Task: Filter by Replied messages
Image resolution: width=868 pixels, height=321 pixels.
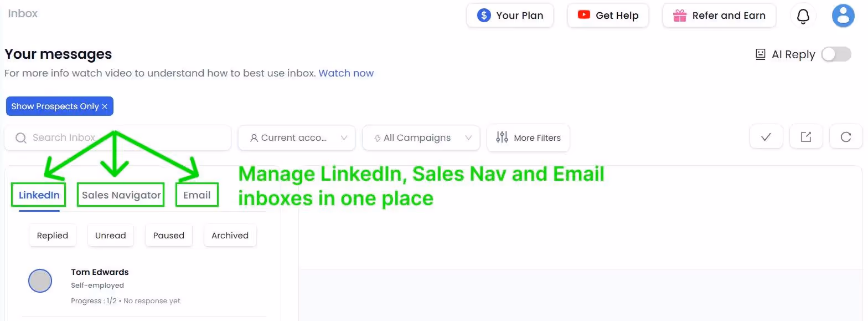Action: [x=53, y=236]
